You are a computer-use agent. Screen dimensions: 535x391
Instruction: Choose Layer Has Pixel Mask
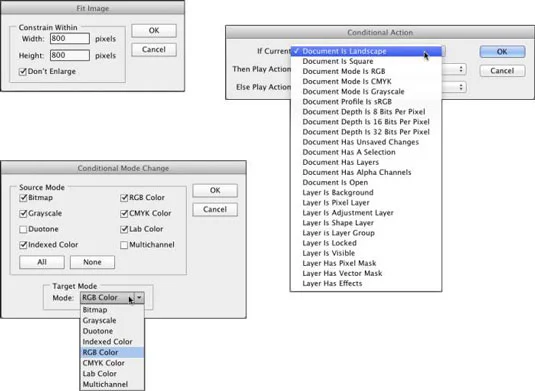(x=366, y=263)
